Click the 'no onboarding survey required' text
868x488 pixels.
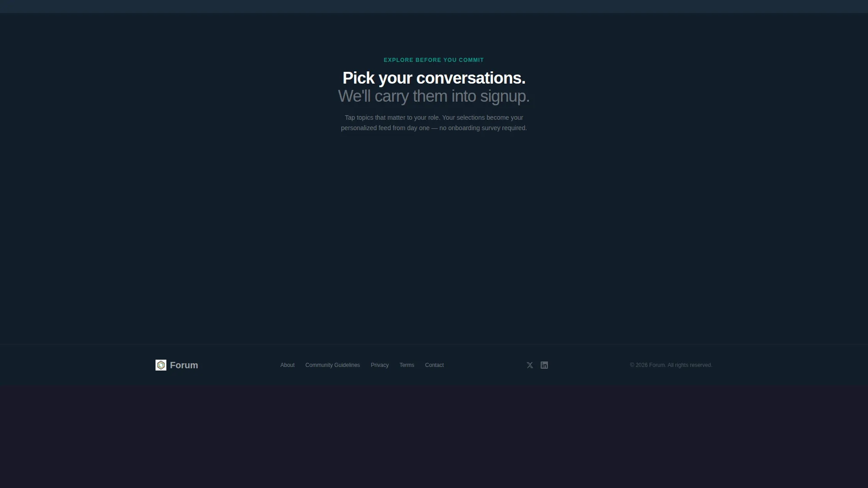483,128
